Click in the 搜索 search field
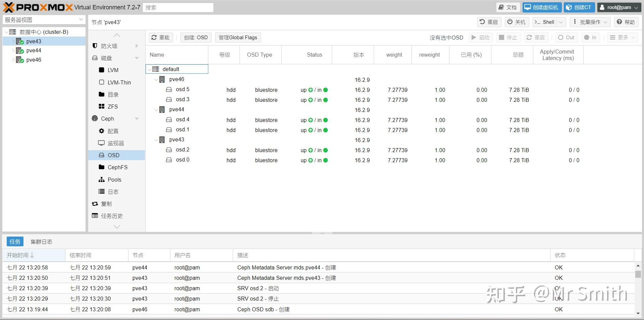Image resolution: width=644 pixels, height=320 pixels. pyautogui.click(x=178, y=7)
